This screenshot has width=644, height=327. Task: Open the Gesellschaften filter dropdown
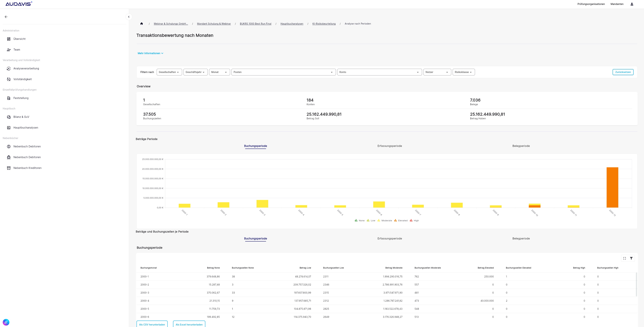[x=169, y=72]
